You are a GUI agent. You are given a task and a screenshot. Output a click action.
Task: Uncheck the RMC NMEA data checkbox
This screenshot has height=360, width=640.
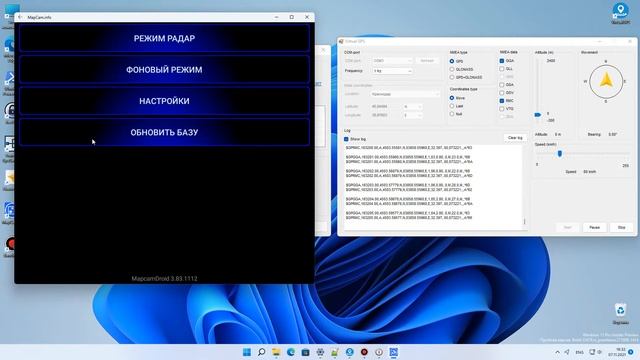click(x=502, y=101)
